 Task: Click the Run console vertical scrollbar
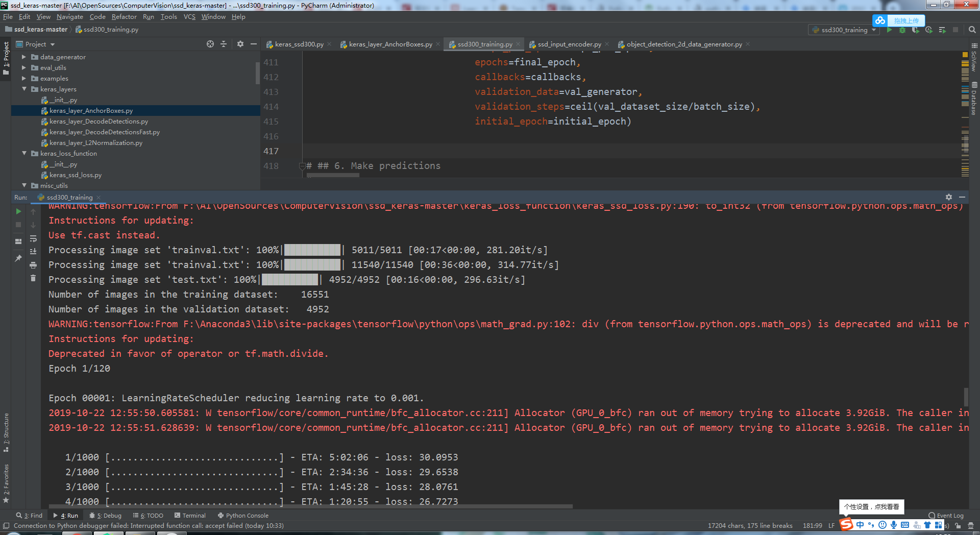click(x=966, y=397)
